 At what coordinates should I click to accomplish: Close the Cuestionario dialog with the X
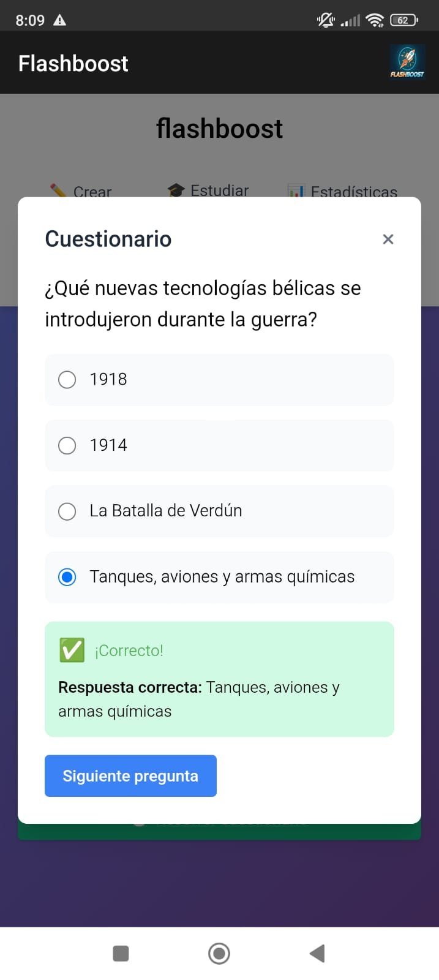point(388,239)
